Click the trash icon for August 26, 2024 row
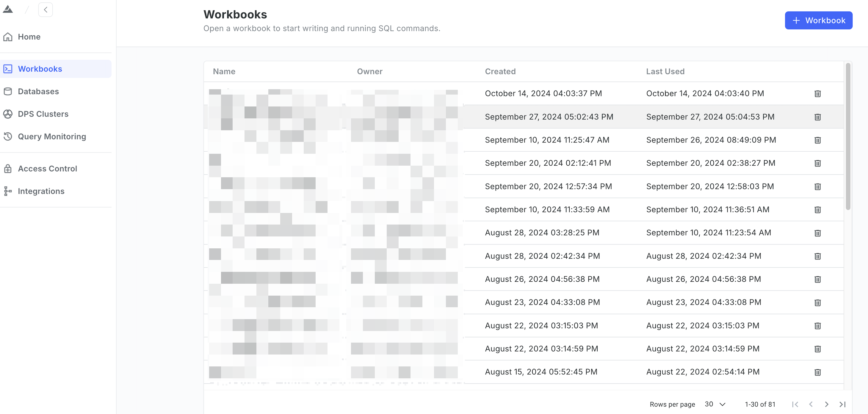The height and width of the screenshot is (414, 868). pos(817,279)
